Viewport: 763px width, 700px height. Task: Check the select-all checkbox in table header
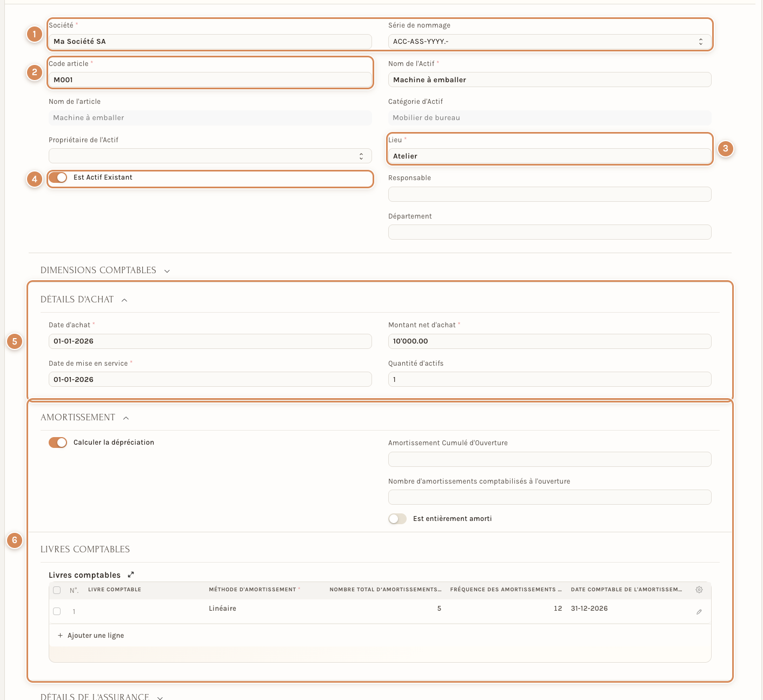coord(57,590)
